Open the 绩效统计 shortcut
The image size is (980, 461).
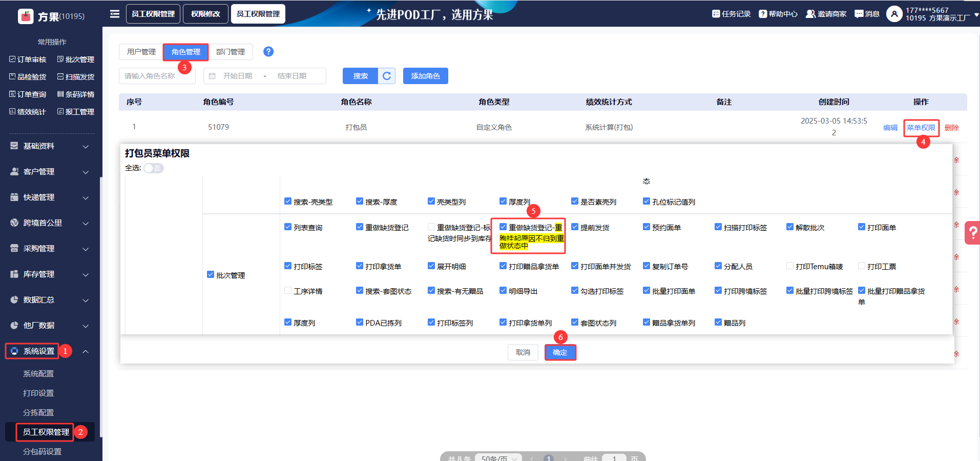pos(28,112)
